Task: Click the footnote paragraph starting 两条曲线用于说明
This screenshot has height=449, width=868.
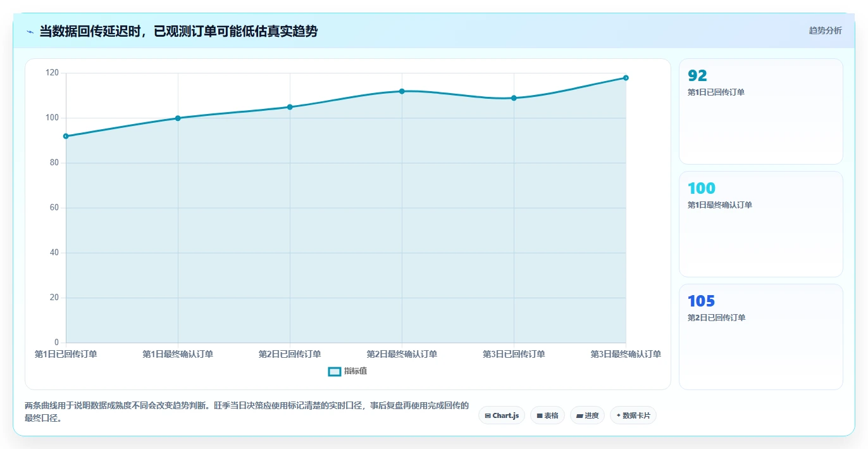Action: coord(247,412)
